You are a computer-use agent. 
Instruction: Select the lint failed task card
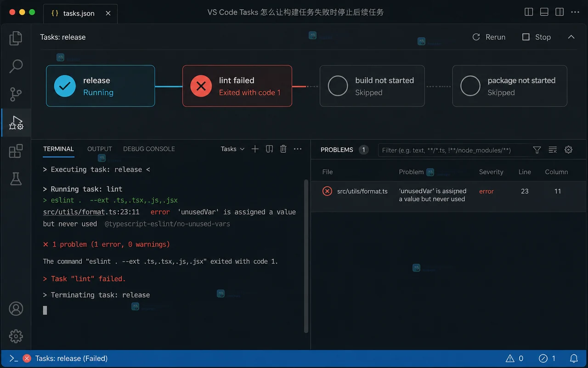[x=237, y=86]
